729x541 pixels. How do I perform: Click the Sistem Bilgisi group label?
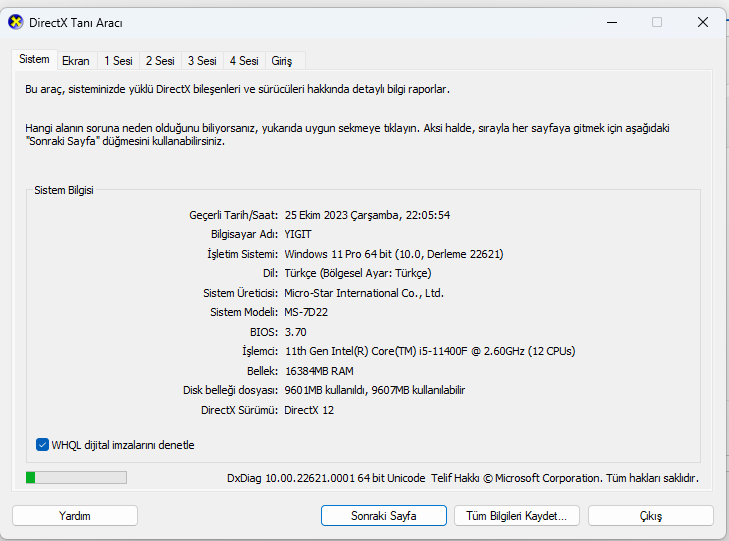coord(64,190)
